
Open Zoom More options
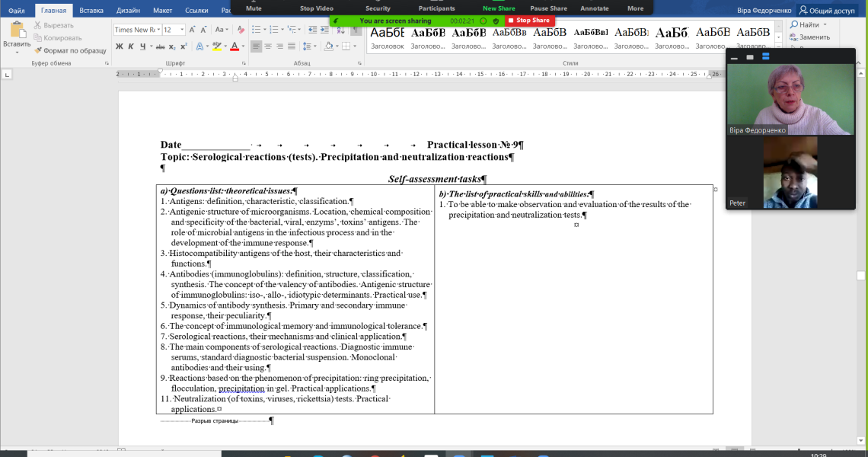[x=635, y=8]
